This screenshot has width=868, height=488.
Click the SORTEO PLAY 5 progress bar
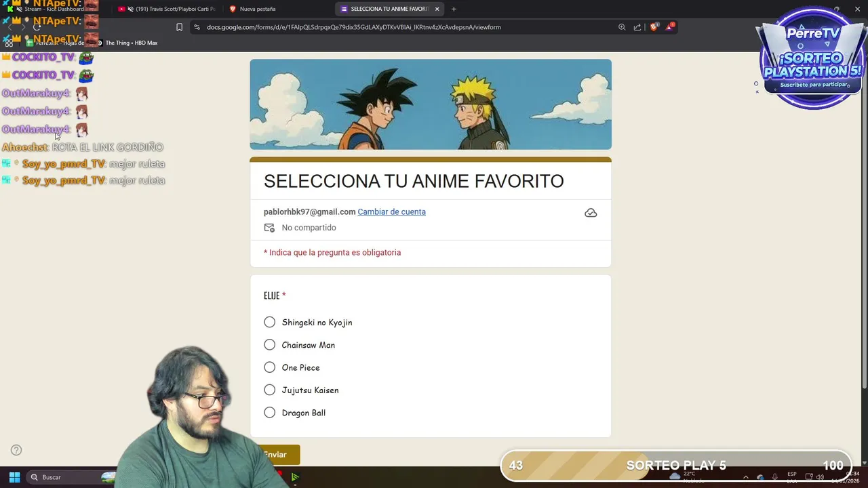[x=676, y=466]
